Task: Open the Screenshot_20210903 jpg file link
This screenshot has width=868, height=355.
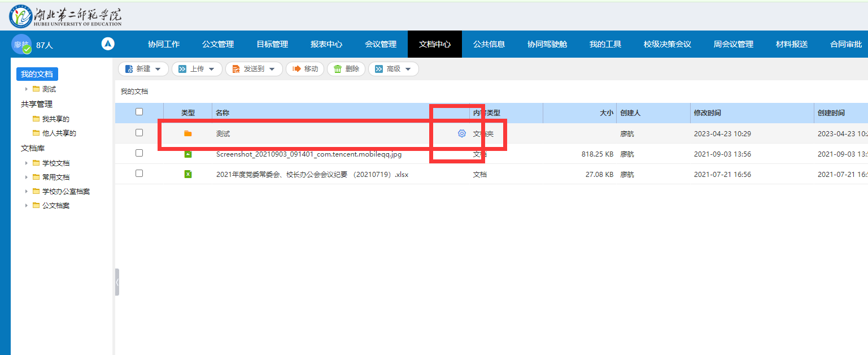Action: [308, 154]
